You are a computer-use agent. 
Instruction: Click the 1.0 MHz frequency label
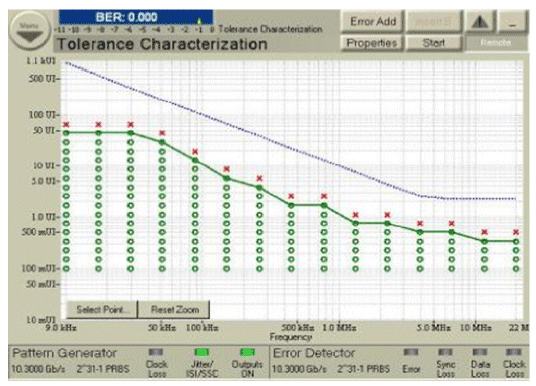pyautogui.click(x=339, y=328)
